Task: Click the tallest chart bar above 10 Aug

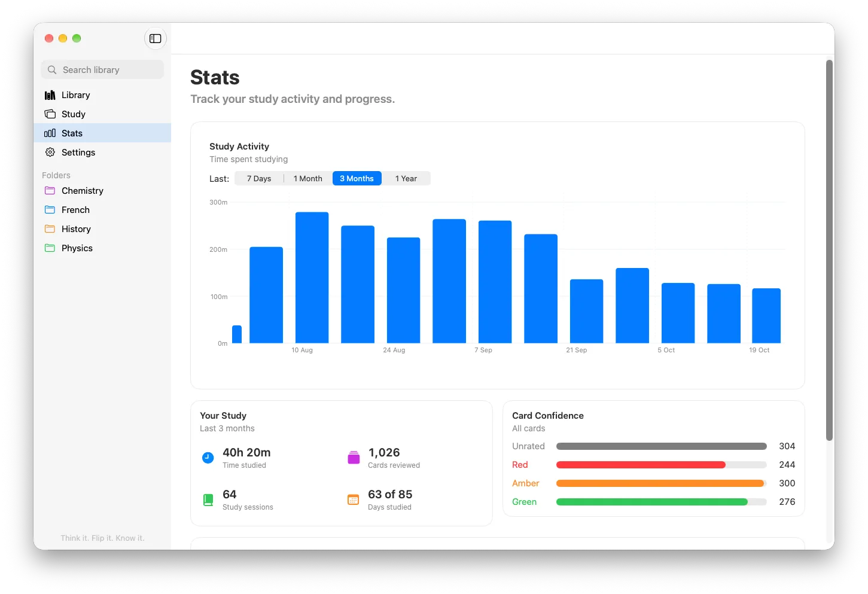Action: (312, 278)
